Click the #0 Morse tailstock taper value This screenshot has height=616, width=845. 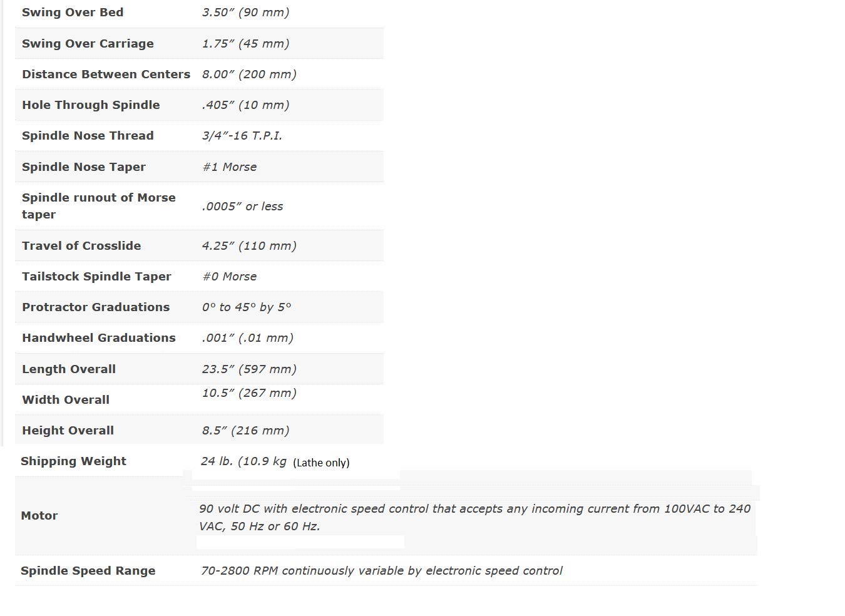(229, 277)
